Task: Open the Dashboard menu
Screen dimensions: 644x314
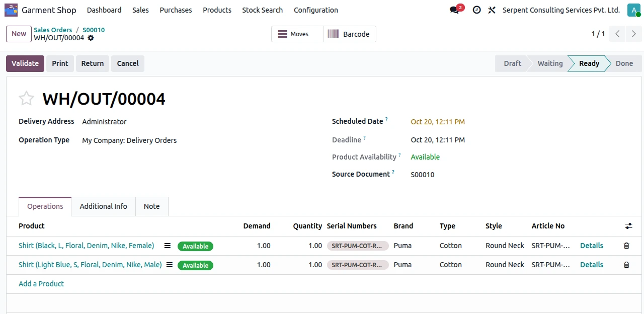Action: coord(104,10)
